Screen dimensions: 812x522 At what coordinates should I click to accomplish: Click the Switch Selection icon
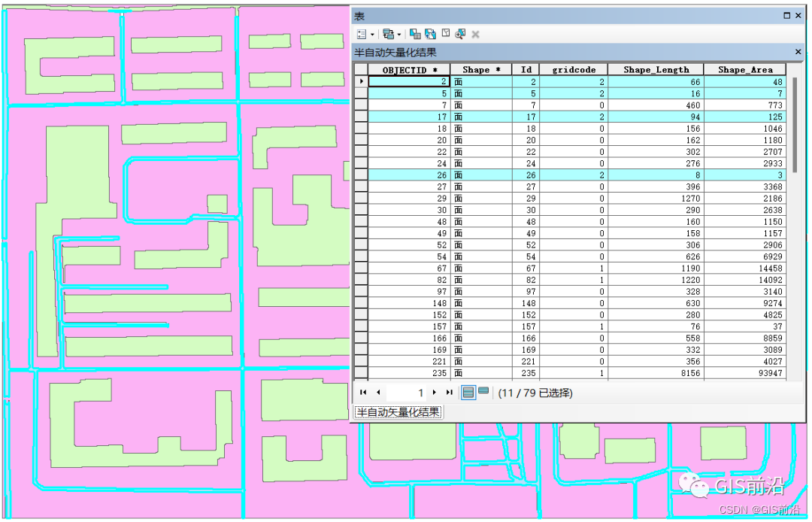(430, 34)
